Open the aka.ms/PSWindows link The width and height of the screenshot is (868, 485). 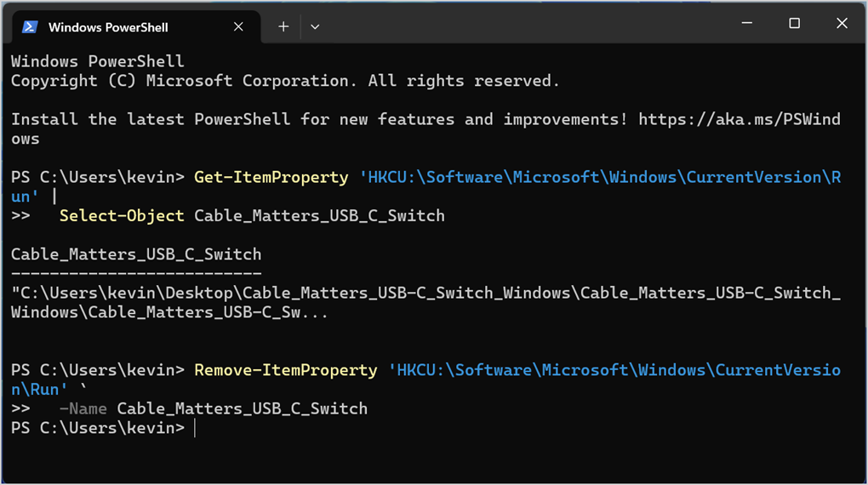click(740, 119)
